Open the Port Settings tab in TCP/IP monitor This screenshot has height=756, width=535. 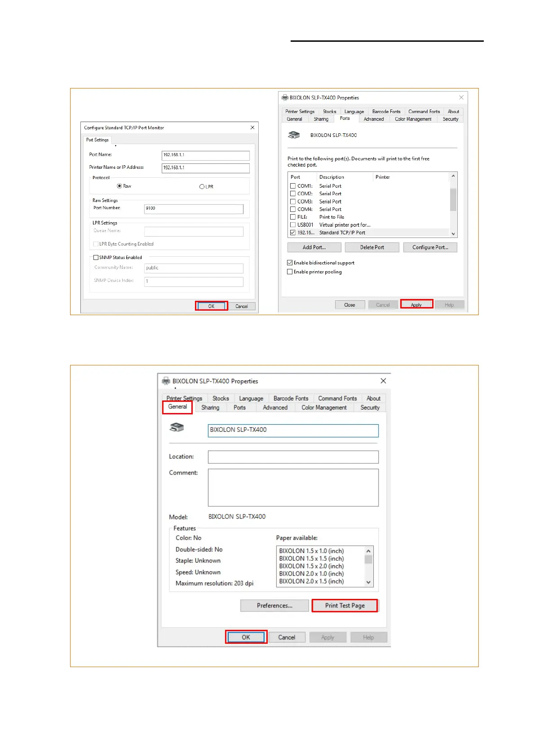tap(97, 140)
